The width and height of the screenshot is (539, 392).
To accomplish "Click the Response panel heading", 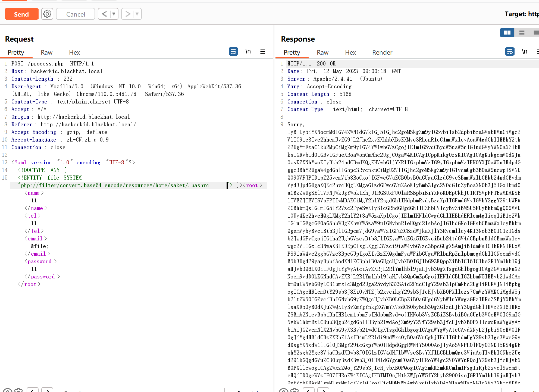I will [x=298, y=39].
